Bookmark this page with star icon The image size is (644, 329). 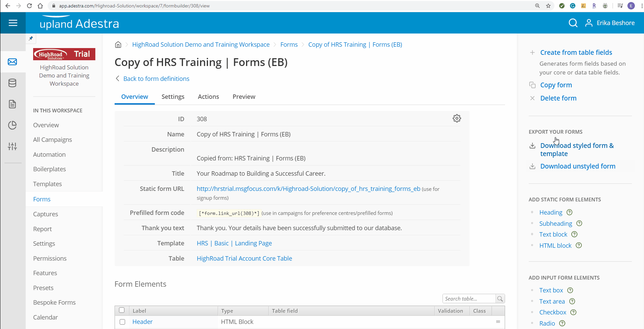(548, 6)
